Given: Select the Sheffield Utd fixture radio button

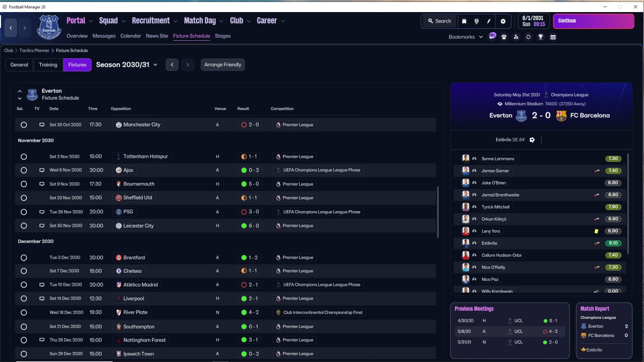Looking at the screenshot, I should tap(24, 198).
